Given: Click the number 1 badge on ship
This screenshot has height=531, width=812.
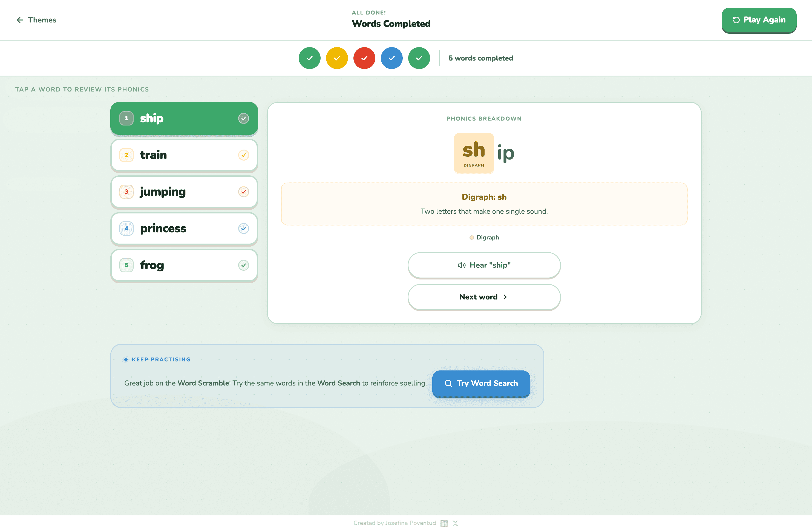Looking at the screenshot, I should [x=126, y=118].
